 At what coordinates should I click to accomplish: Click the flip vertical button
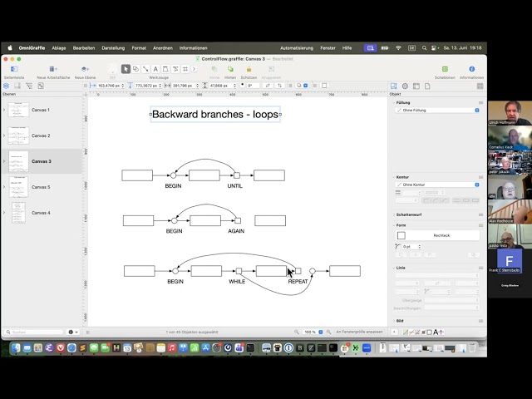[279, 86]
